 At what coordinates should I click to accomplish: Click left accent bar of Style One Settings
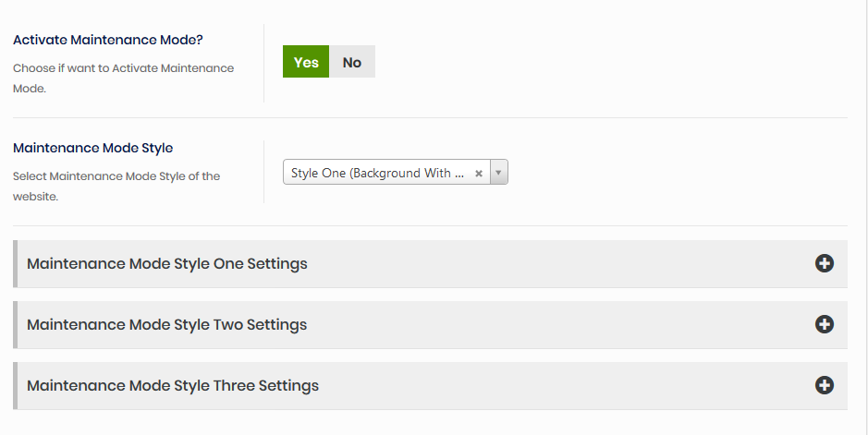click(15, 264)
